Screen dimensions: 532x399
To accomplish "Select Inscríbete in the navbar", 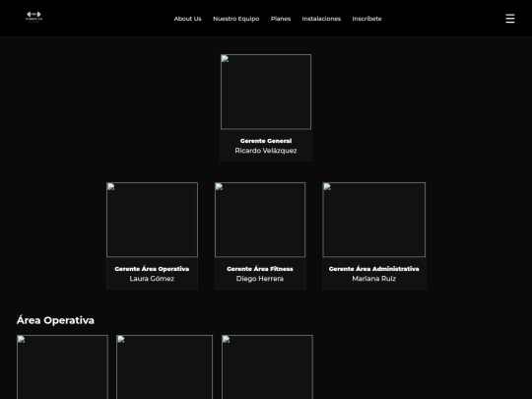I will click(x=366, y=19).
